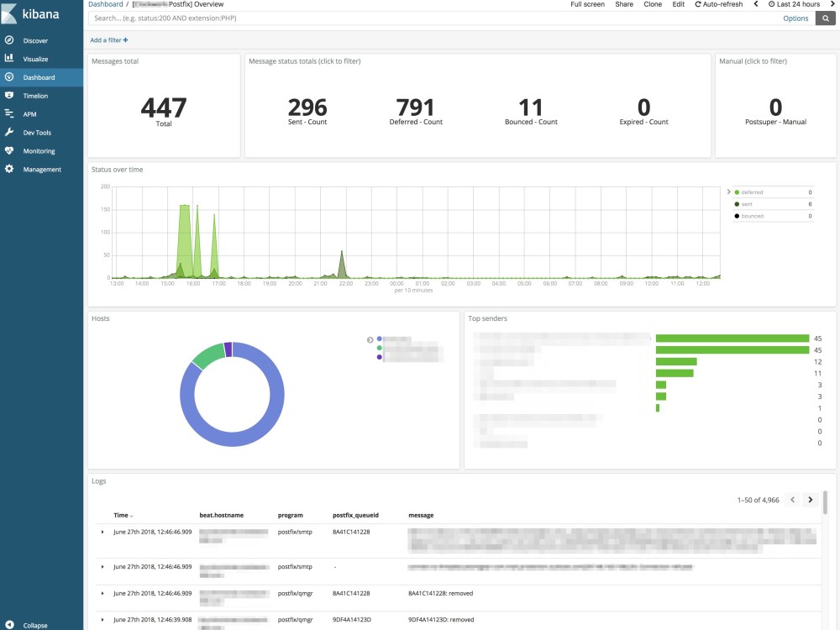The height and width of the screenshot is (630, 840).
Task: Click into the query search field
Action: pos(420,18)
